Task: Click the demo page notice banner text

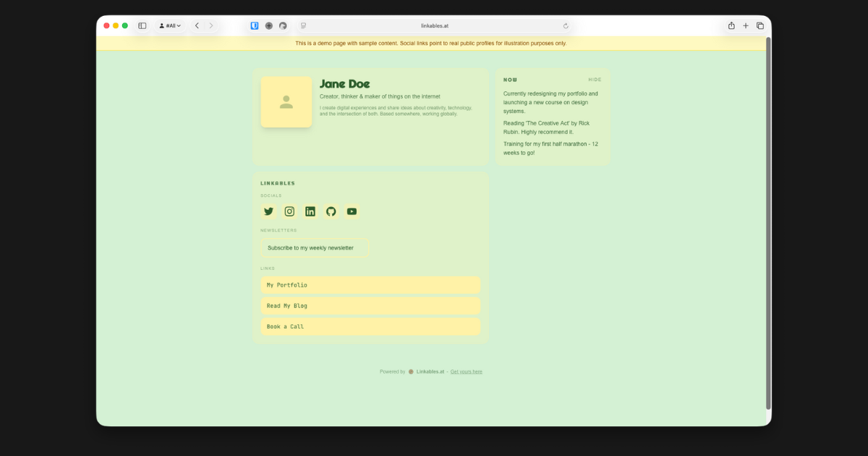Action: point(431,43)
